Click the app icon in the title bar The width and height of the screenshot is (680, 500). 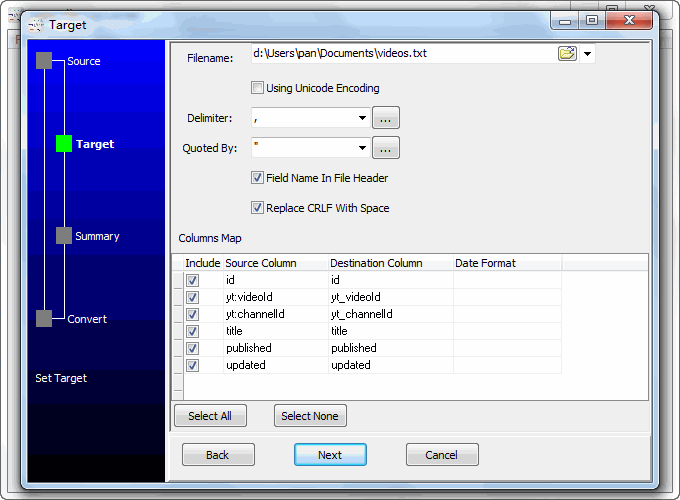(x=35, y=23)
